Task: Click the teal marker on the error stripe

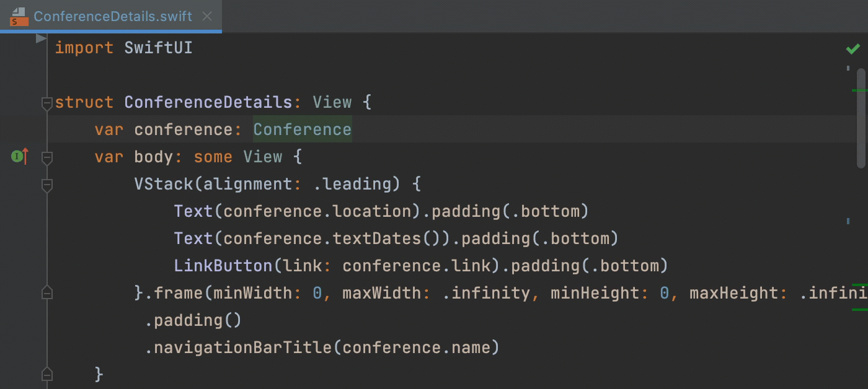Action: [848, 221]
